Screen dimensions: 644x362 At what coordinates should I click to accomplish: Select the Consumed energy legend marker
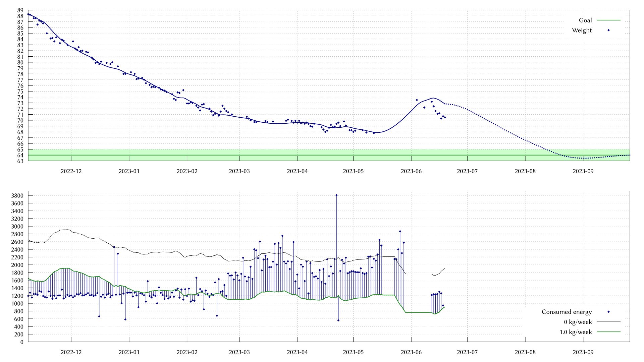608,312
